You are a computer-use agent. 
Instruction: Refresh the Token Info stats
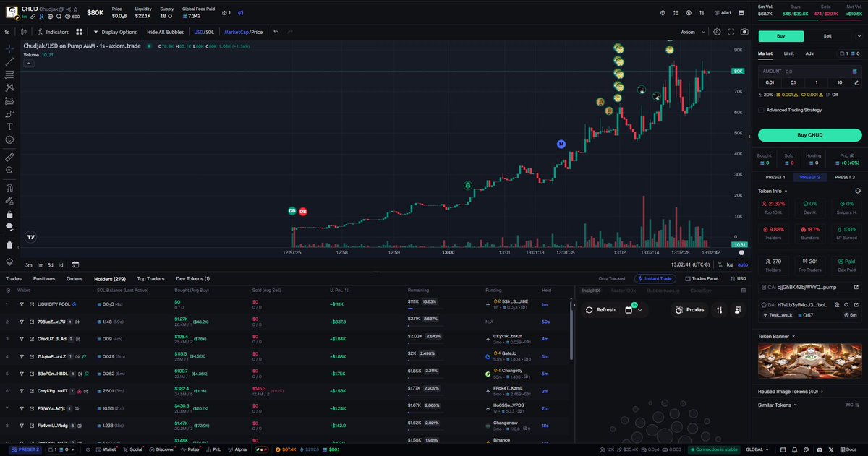click(857, 191)
